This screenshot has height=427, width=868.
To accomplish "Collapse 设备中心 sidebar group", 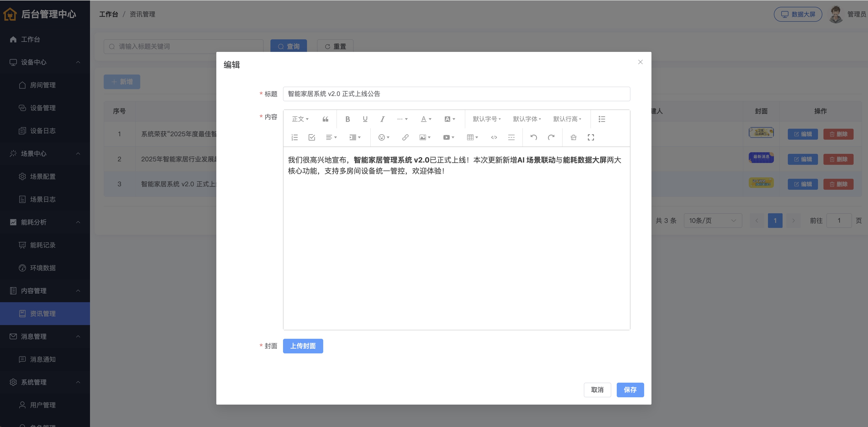I will 45,62.
